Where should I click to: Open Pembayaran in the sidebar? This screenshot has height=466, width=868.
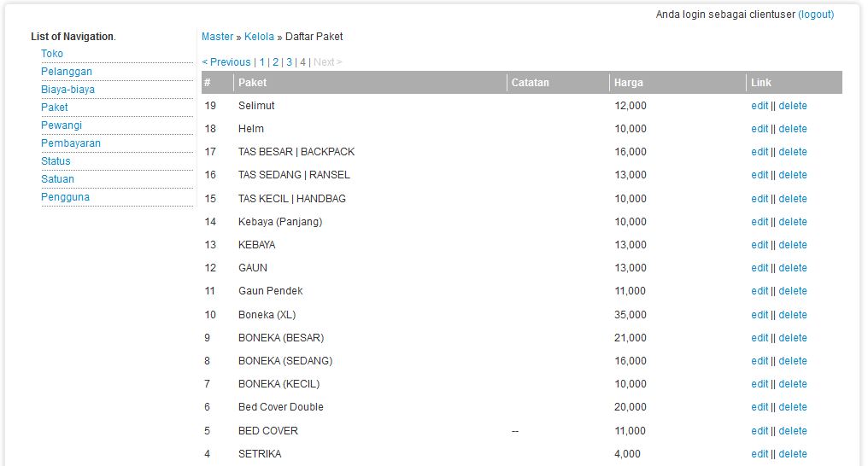(x=71, y=143)
